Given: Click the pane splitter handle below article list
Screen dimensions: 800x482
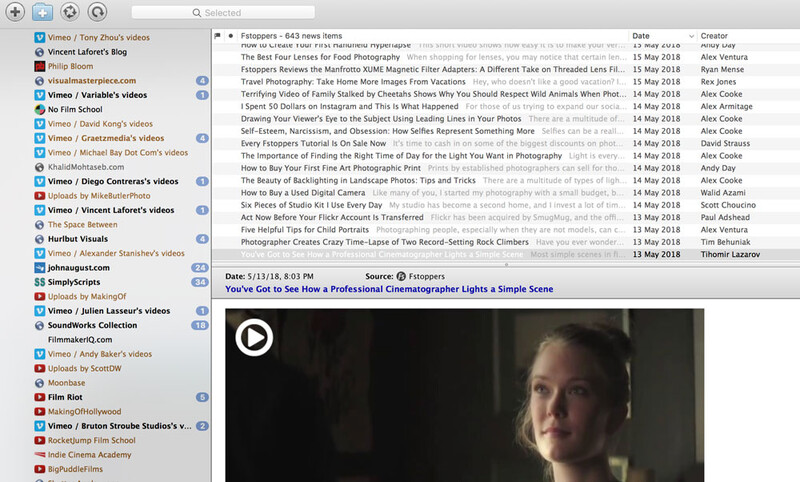Looking at the screenshot, I should pos(506,264).
